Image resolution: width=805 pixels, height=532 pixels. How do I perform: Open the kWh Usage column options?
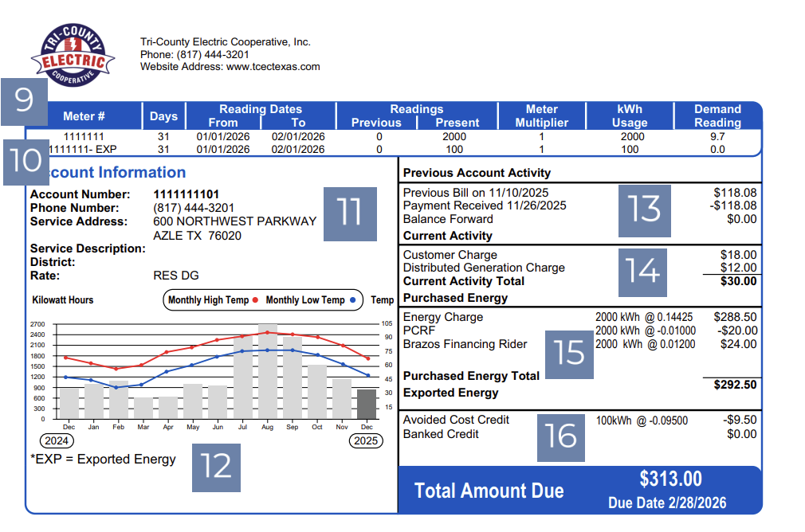629,115
